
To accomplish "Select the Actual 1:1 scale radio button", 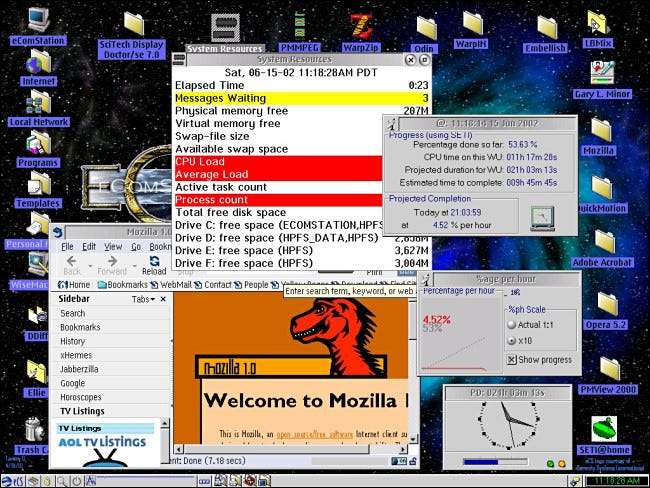I will pos(512,324).
